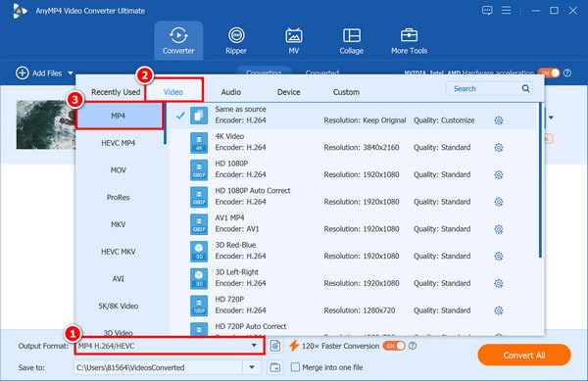
Task: Select 5K/8K Video format
Action: [x=119, y=307]
